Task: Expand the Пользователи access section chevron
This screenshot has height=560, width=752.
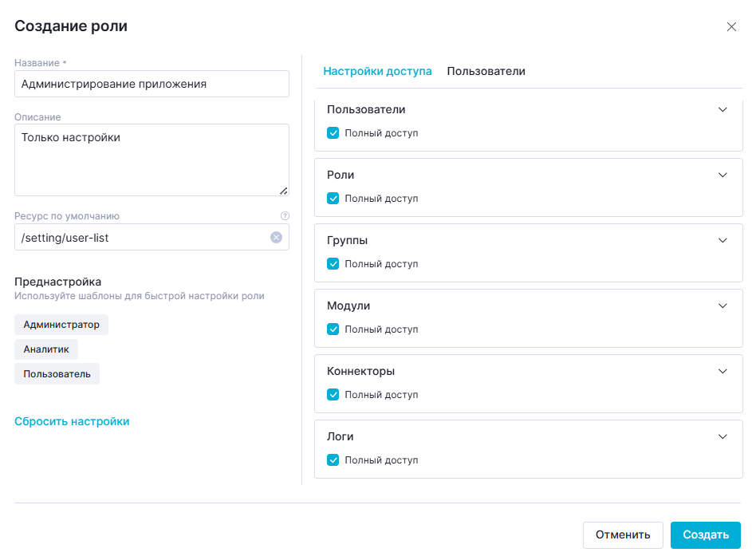Action: pos(723,109)
